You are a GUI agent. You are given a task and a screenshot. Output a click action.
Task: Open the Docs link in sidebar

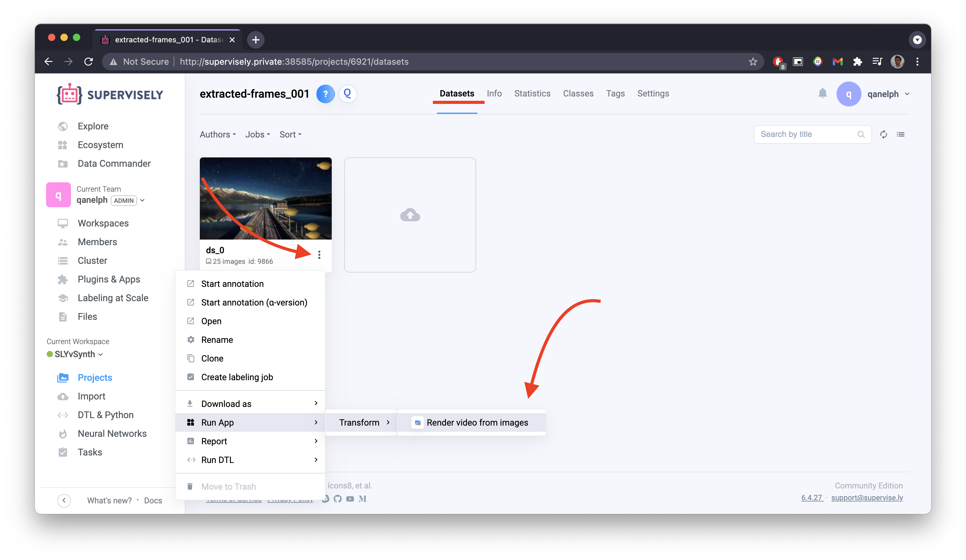pyautogui.click(x=153, y=500)
